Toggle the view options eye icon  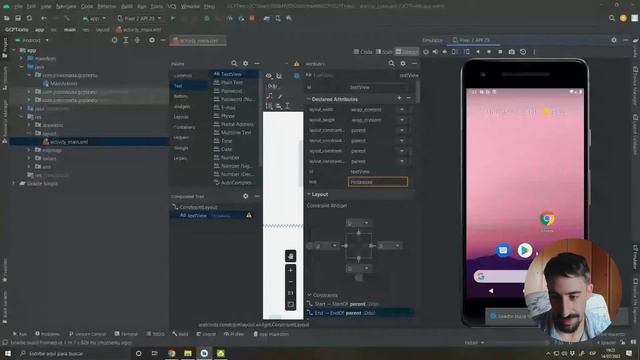coord(269,76)
